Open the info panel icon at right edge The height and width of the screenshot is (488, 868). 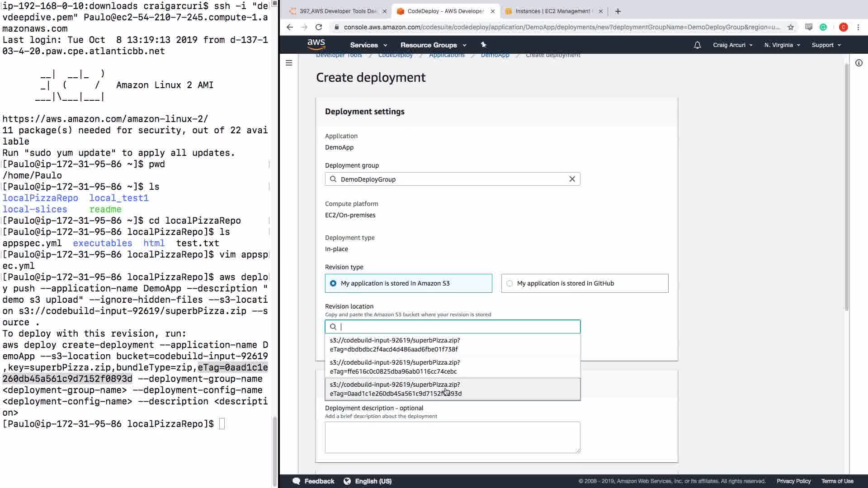[859, 63]
